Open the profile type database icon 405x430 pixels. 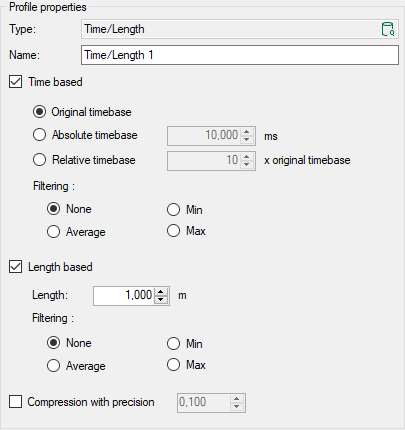388,29
